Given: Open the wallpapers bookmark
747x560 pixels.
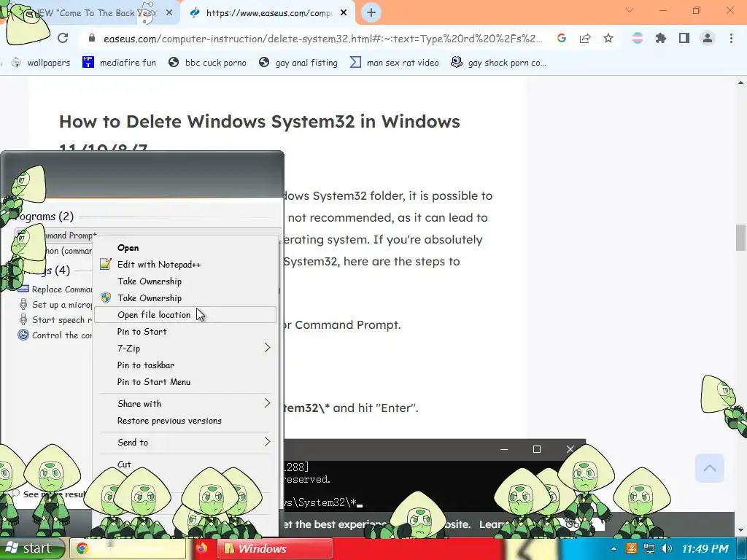Looking at the screenshot, I should coord(41,63).
